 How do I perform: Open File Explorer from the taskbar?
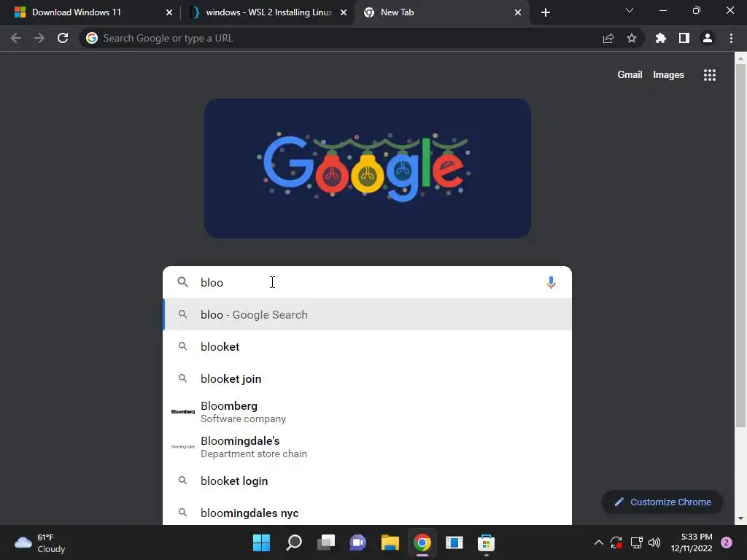tap(390, 542)
